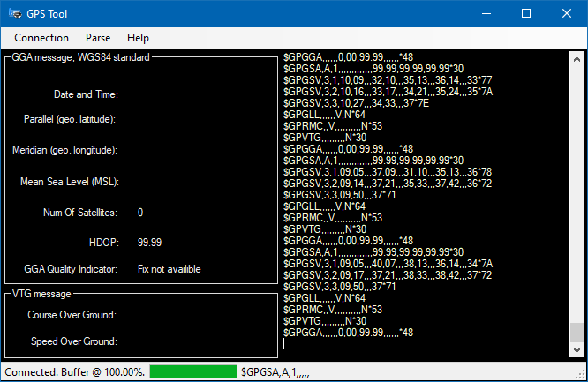Viewport: 588px width, 382px height.
Task: Click the first $GPGGA line in the log
Action: pos(348,57)
